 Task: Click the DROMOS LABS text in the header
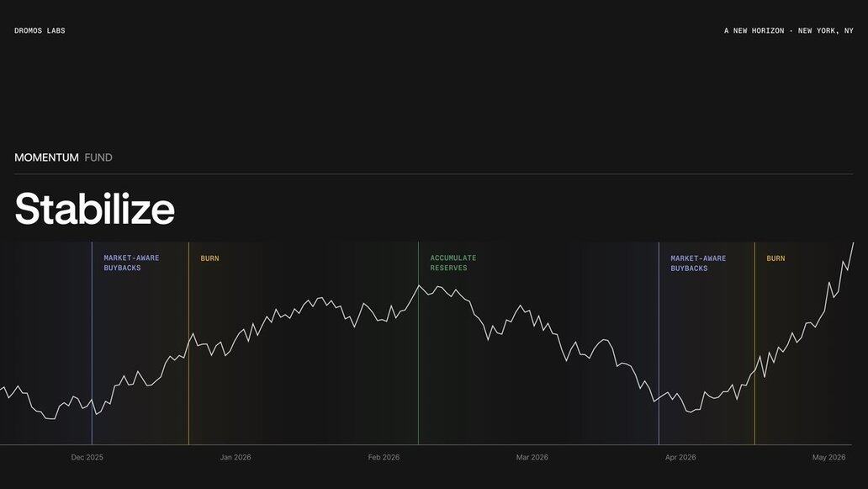click(x=40, y=31)
